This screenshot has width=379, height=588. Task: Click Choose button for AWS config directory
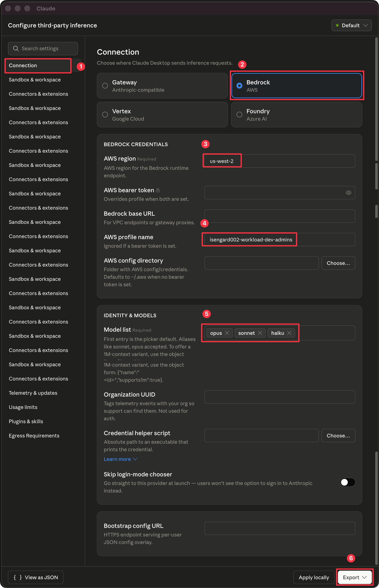[338, 263]
